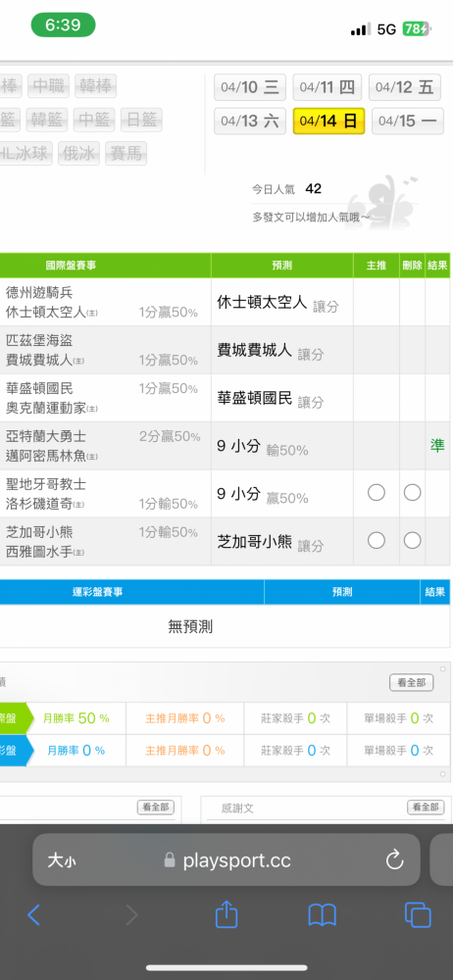The image size is (453, 980).
Task: Open the 中籃 league filter
Action: click(94, 120)
